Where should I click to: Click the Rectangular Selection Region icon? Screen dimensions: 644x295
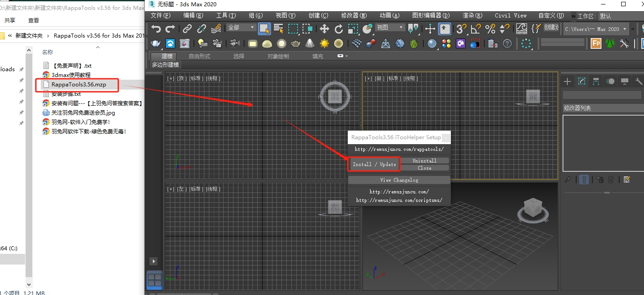pos(293,29)
